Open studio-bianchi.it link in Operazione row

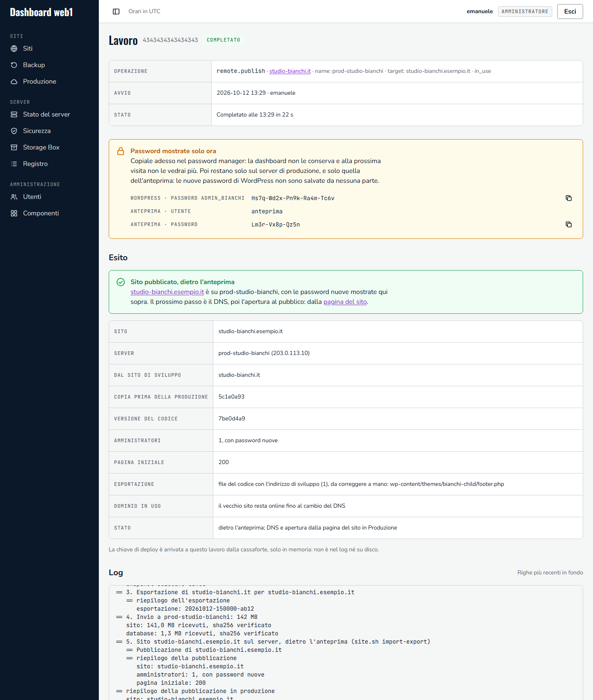click(x=290, y=71)
